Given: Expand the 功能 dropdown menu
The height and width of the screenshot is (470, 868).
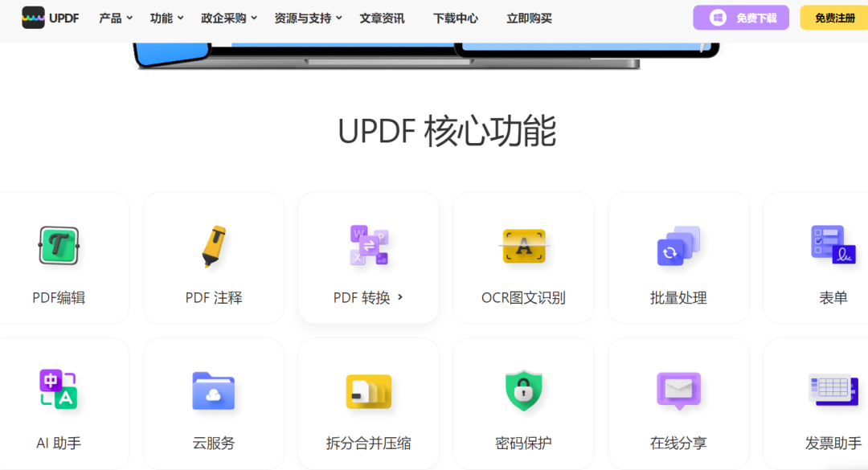Looking at the screenshot, I should pos(166,18).
